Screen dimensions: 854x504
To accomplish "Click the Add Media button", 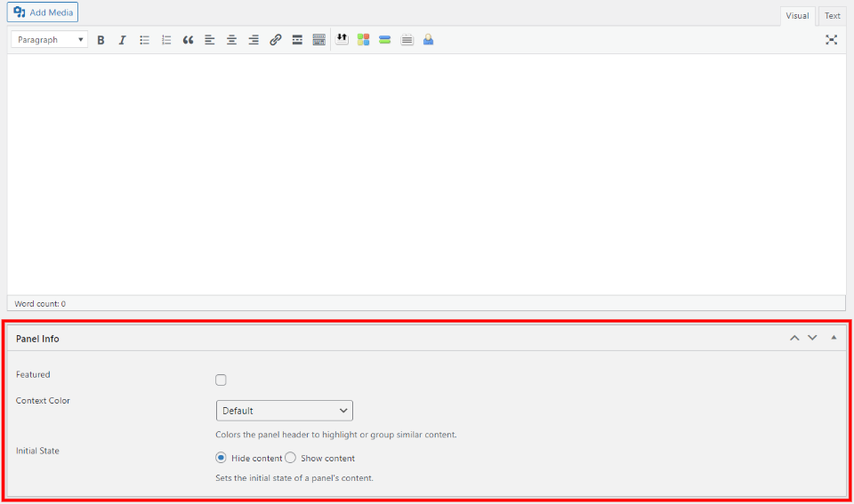I will click(43, 12).
